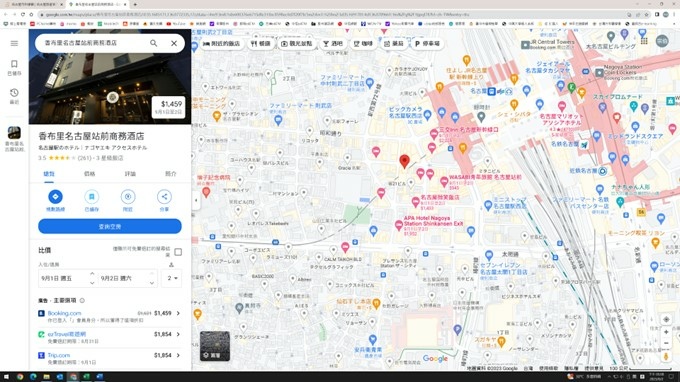Image resolution: width=680 pixels, height=382 pixels.
Task: Open the hamburger menu in the sidebar
Action: click(x=14, y=43)
